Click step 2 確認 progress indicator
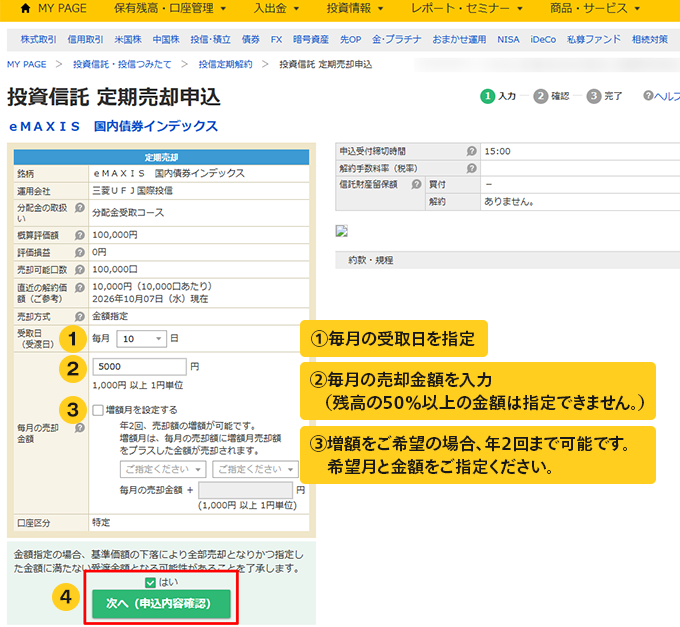 pyautogui.click(x=551, y=96)
